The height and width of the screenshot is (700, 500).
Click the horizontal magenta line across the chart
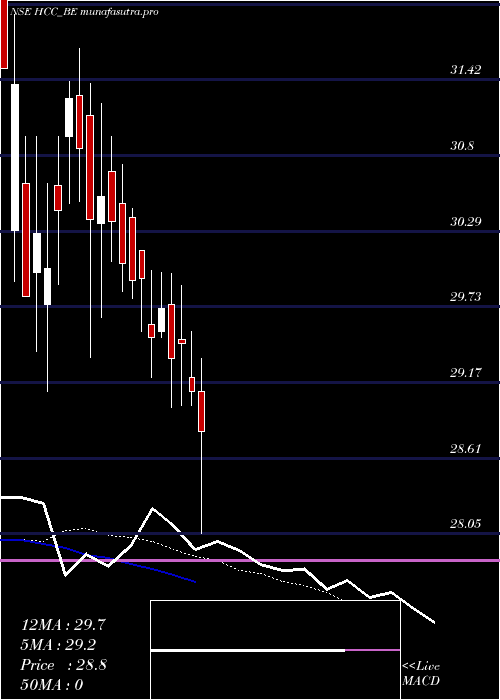pos(250,560)
